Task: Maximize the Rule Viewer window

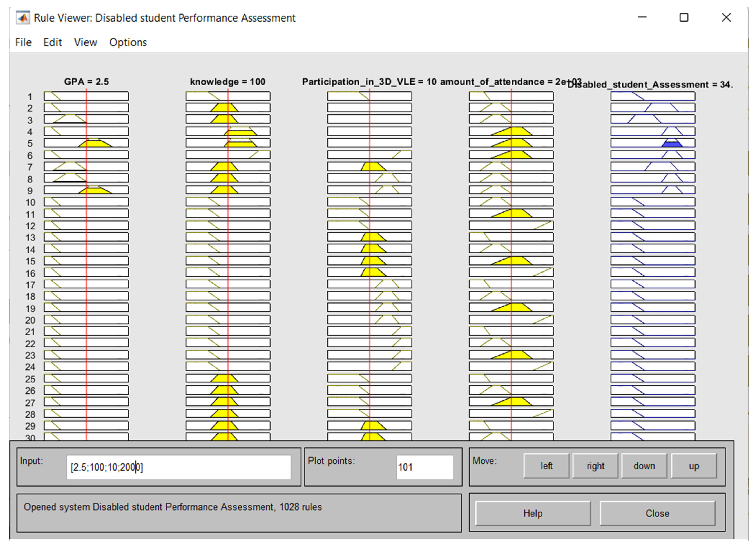Action: point(684,18)
